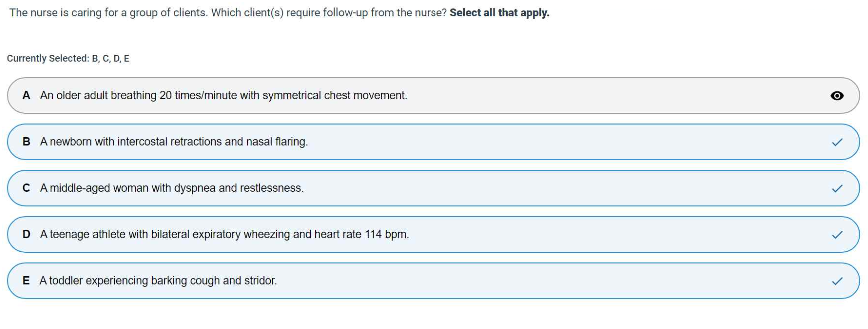This screenshot has width=868, height=329.
Task: Select the older adult breathing 20 times/minute answer
Action: point(223,95)
